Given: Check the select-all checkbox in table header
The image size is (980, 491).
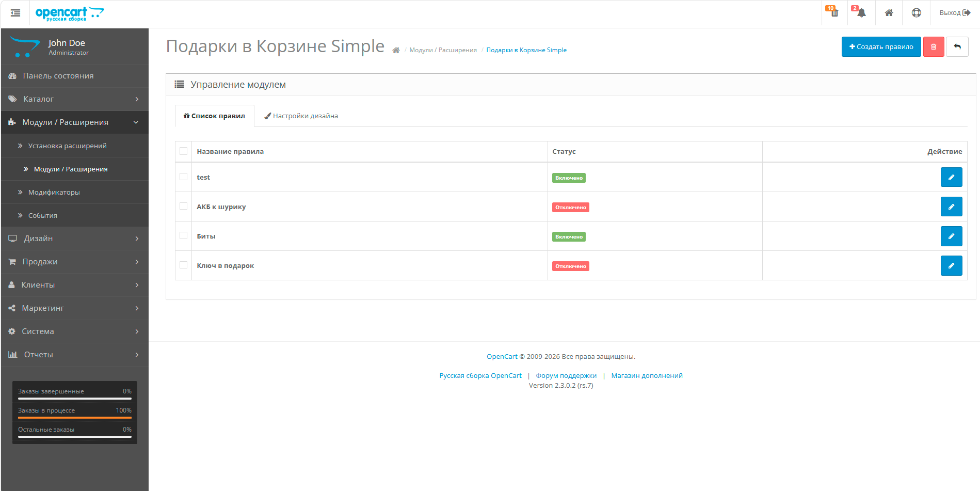Looking at the screenshot, I should pos(183,151).
